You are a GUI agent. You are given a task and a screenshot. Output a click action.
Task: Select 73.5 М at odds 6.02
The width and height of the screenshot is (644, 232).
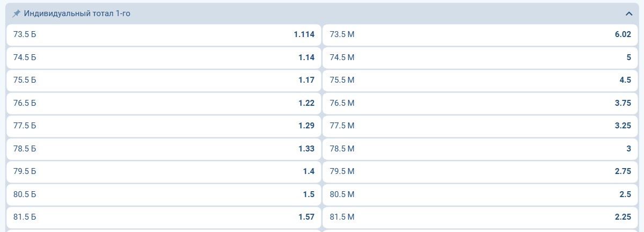[480, 34]
